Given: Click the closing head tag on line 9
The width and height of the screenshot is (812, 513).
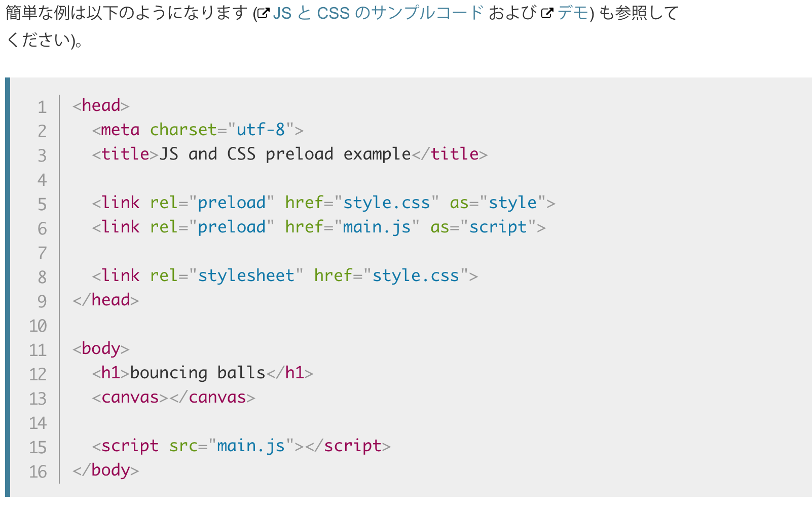Looking at the screenshot, I should coord(105,300).
